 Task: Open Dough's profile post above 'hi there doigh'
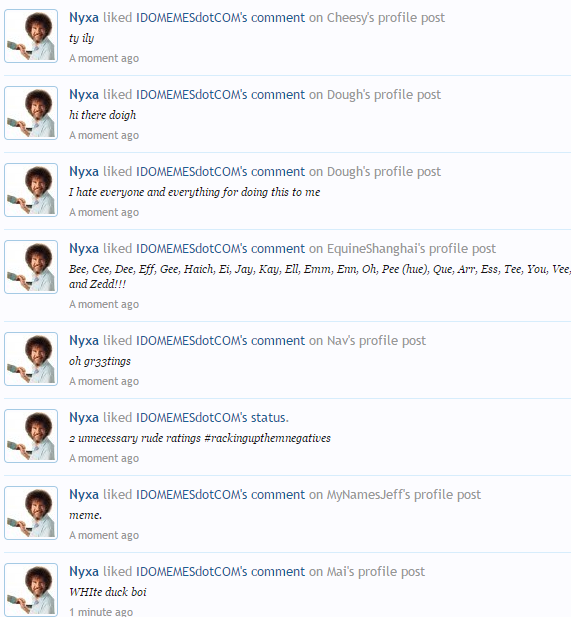point(384,95)
